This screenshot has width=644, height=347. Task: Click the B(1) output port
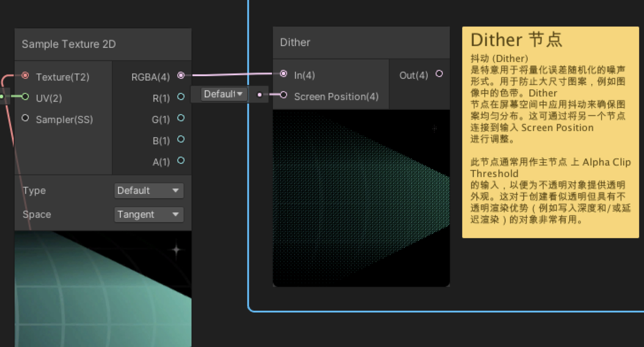pos(180,140)
